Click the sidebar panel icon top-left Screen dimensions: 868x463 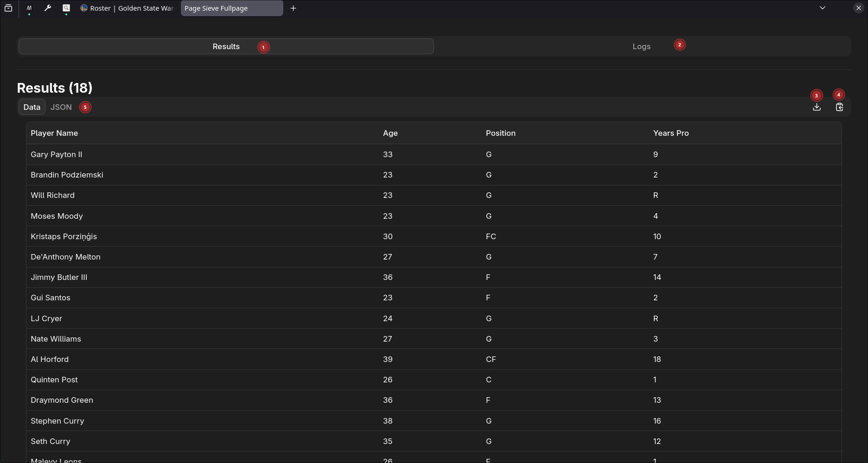[x=8, y=8]
